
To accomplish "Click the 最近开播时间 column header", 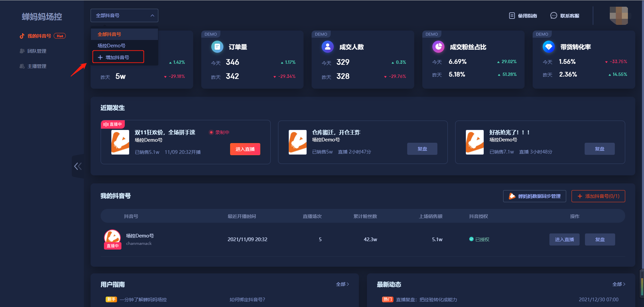I will tap(242, 216).
